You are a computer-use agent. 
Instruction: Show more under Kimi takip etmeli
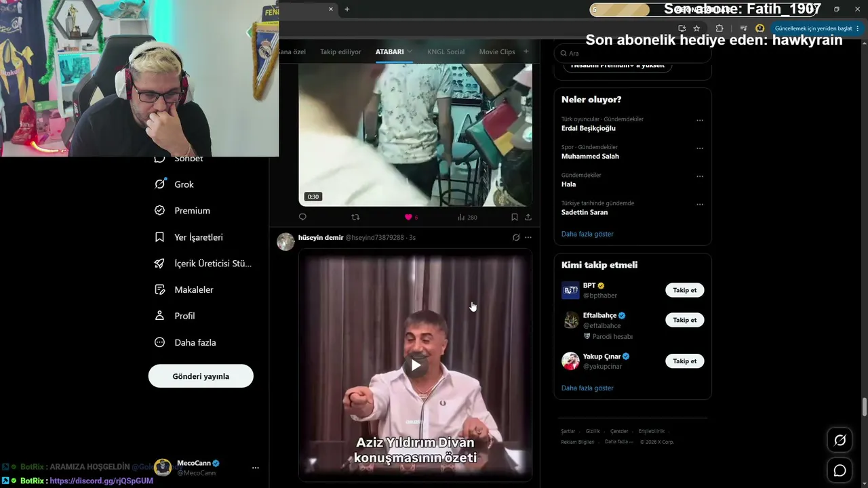coord(587,388)
